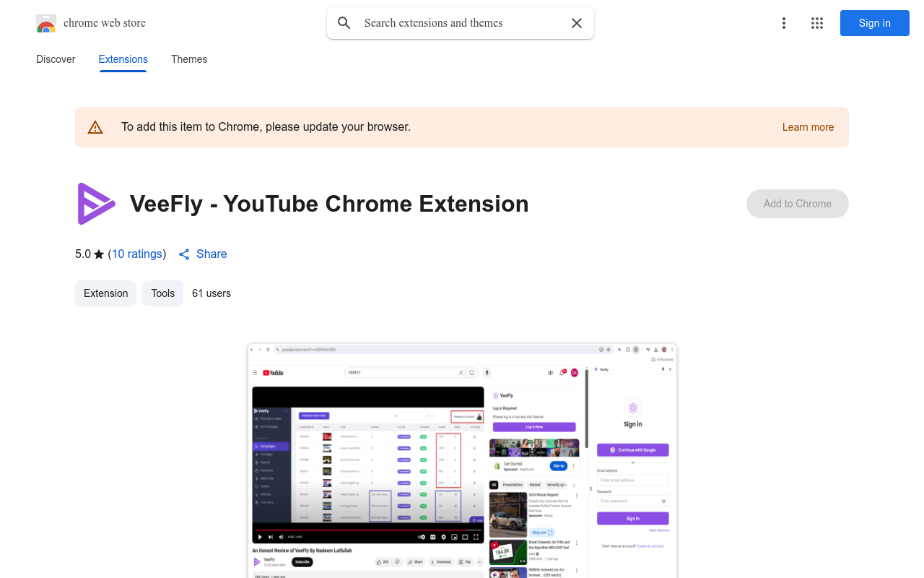Open the 10 ratings link
Screen dimensions: 924x578
tap(137, 254)
